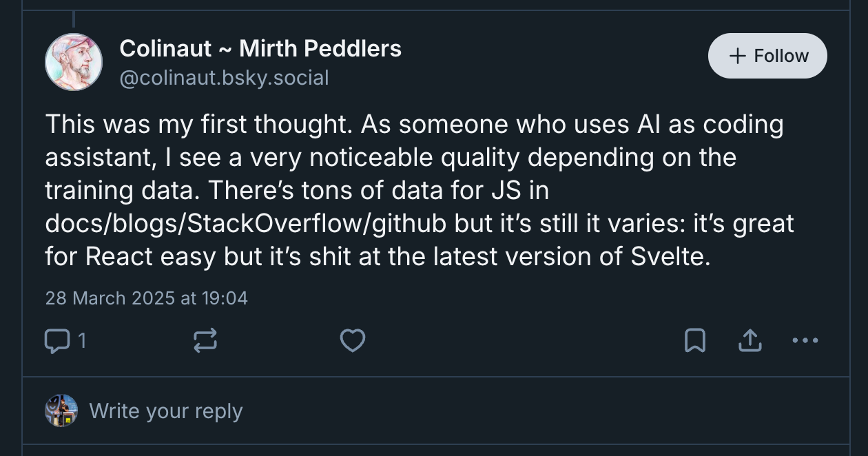The height and width of the screenshot is (456, 868).
Task: Like the post with the heart icon
Action: (x=353, y=340)
